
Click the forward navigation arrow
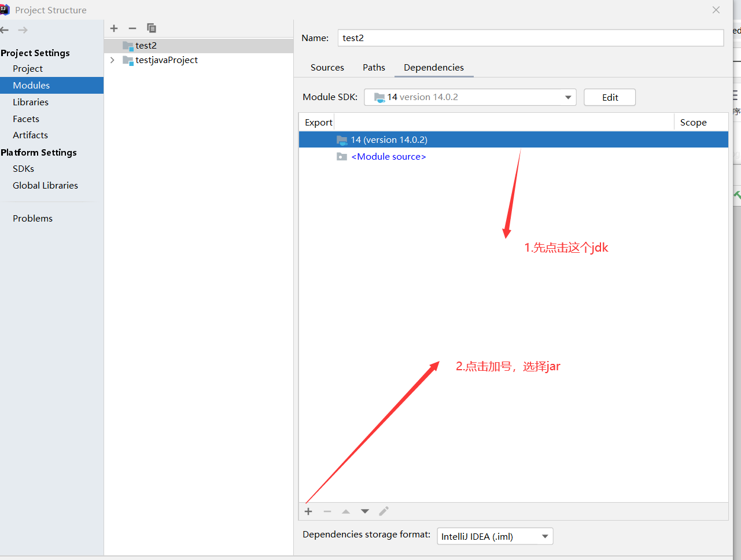pyautogui.click(x=23, y=30)
